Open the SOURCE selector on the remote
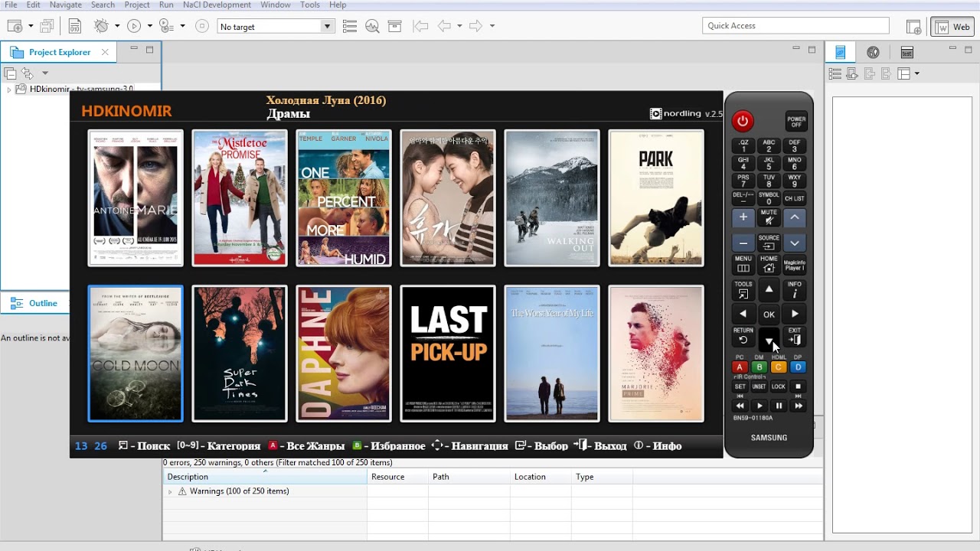 click(769, 243)
